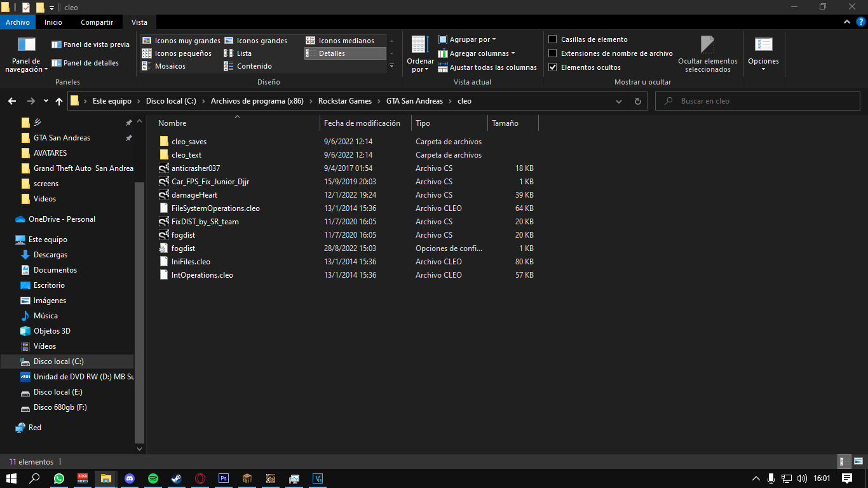The image size is (868, 488).
Task: Select the IniFiles.cleo file
Action: [191, 262]
